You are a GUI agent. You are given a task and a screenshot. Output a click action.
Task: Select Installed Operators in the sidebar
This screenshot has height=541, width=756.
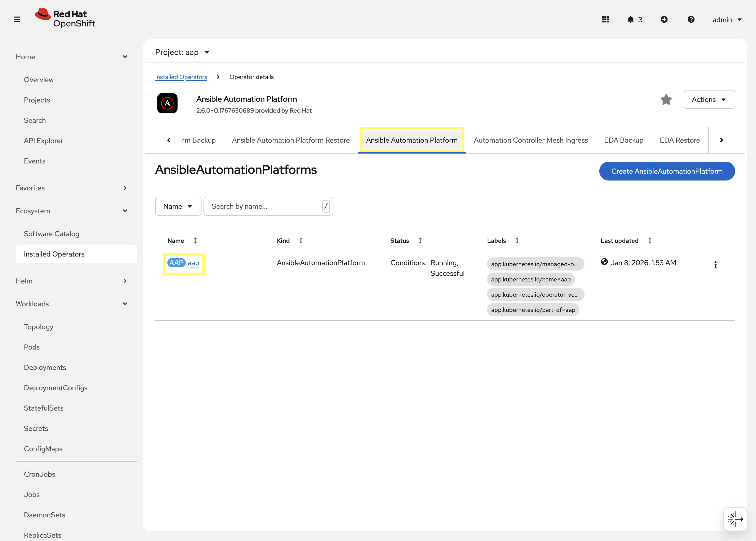click(54, 254)
